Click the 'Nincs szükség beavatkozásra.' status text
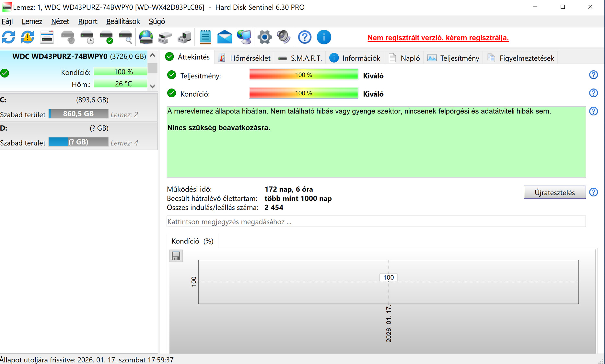605x364 pixels. point(219,128)
